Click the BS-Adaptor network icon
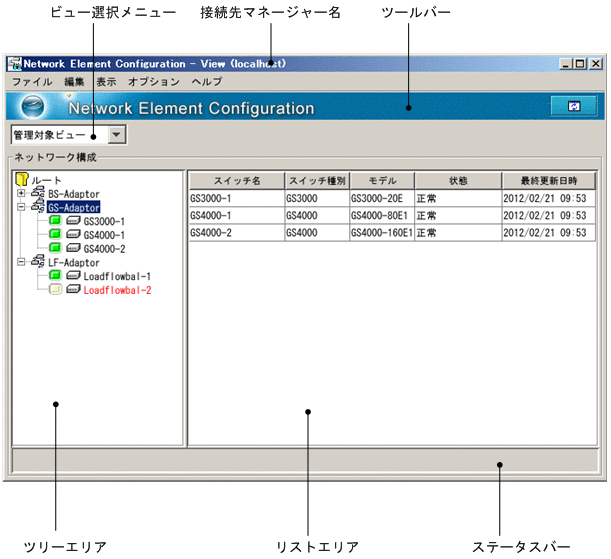611x559 pixels. coord(38,193)
